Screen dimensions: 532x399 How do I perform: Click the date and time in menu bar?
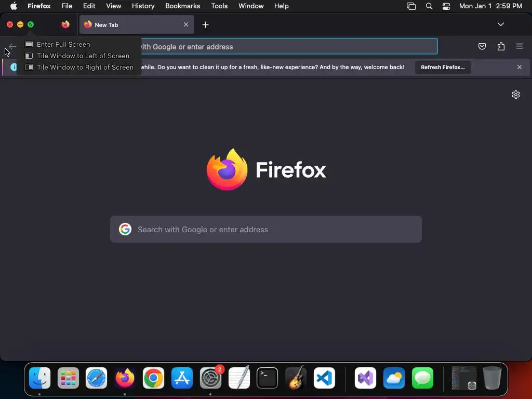click(490, 6)
